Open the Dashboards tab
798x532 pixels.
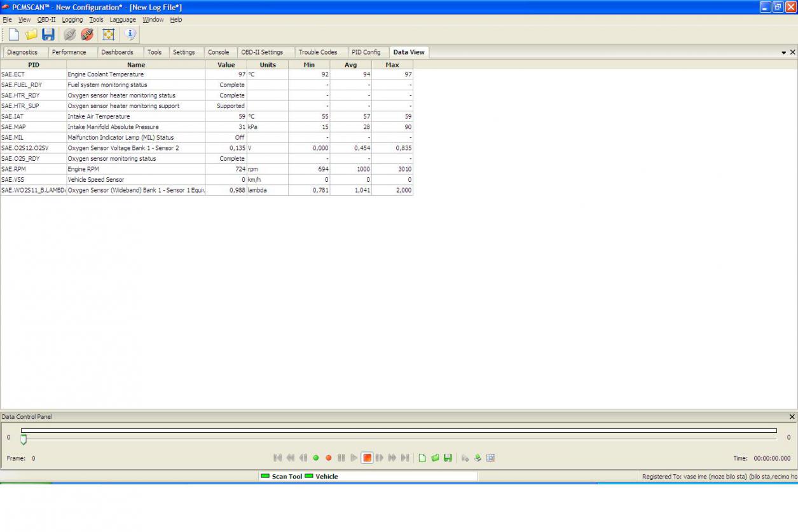point(117,52)
